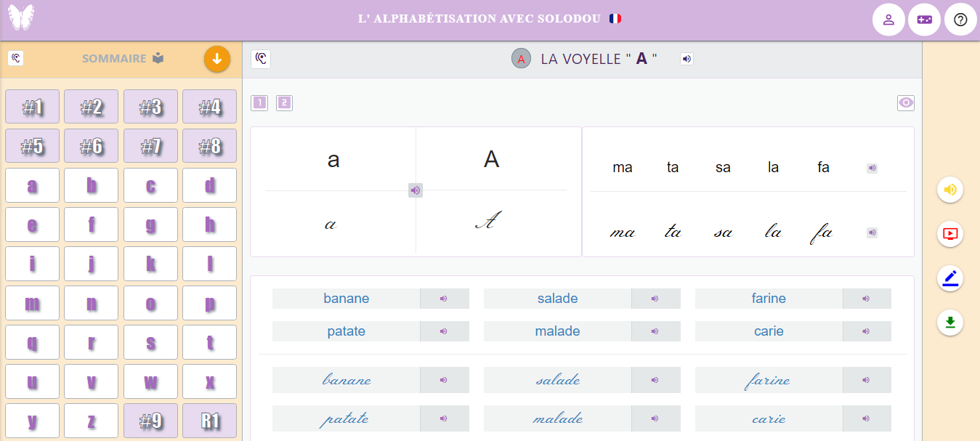Screen dimensions: 980x441
Task: Open the user profile icon
Action: point(888,20)
